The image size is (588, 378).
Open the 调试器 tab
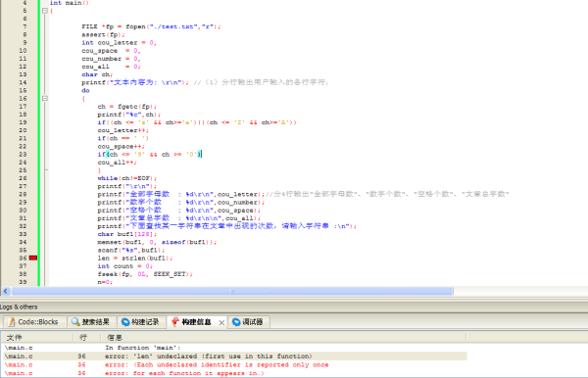pos(248,322)
